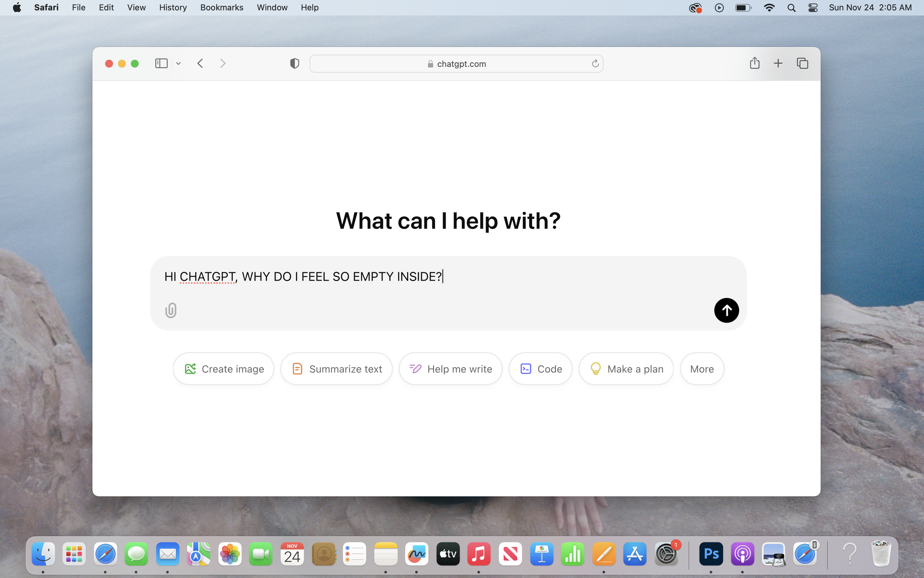This screenshot has height=578, width=924.
Task: Click the chatgpt.com address bar
Action: [x=456, y=64]
